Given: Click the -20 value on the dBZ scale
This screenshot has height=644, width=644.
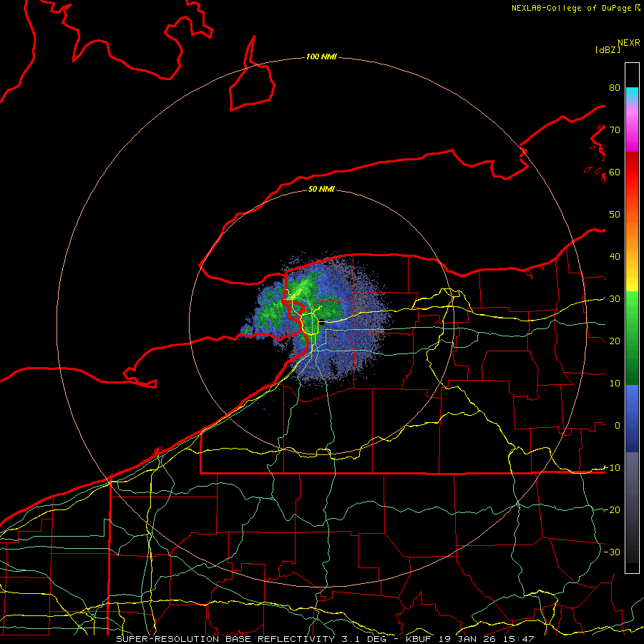Looking at the screenshot, I should tap(612, 510).
